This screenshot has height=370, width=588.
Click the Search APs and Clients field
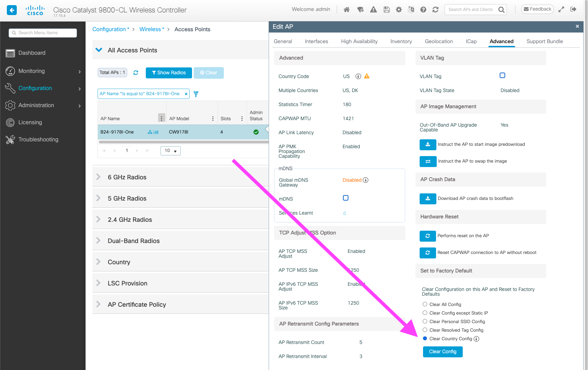[471, 10]
